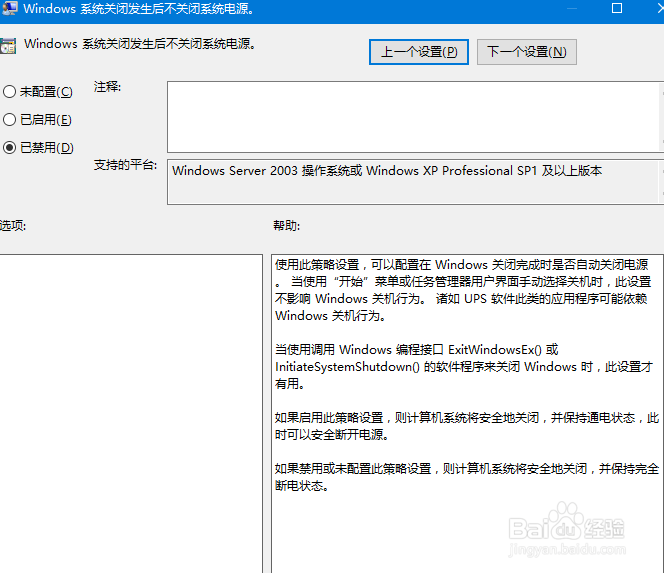The width and height of the screenshot is (664, 573).
Task: Click the 帮助: label
Action: pos(286,226)
